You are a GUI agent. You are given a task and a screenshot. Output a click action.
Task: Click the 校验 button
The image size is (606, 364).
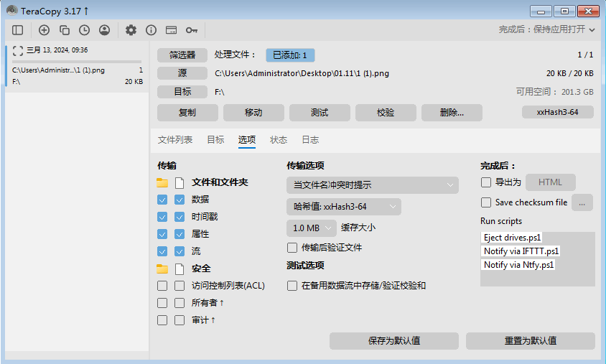pyautogui.click(x=386, y=113)
